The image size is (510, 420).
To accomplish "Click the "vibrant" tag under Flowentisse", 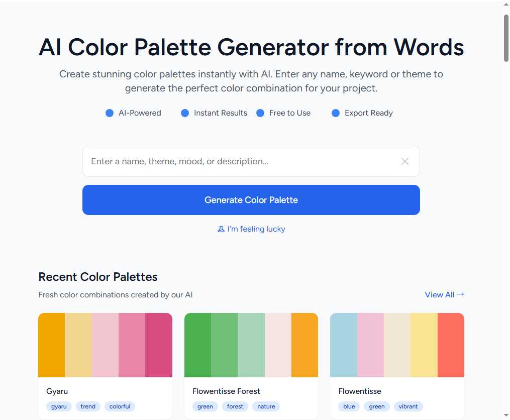I will 408,406.
